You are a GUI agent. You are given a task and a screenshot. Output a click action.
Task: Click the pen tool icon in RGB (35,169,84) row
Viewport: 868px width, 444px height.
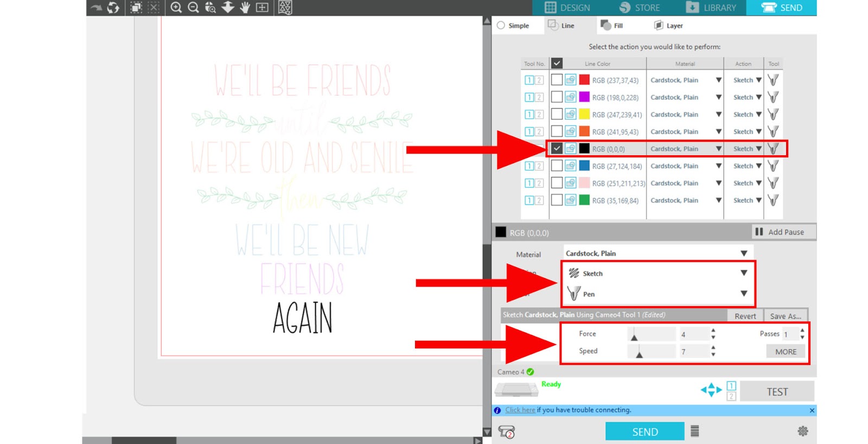pos(773,200)
